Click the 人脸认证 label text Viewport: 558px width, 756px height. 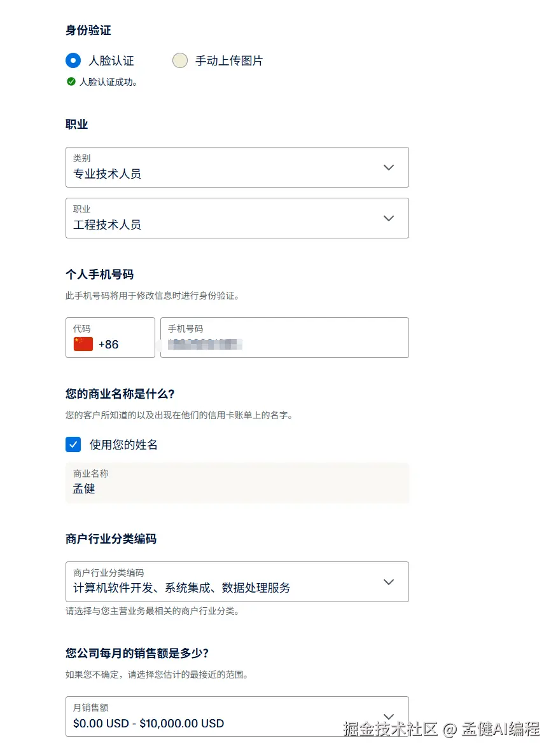[111, 61]
